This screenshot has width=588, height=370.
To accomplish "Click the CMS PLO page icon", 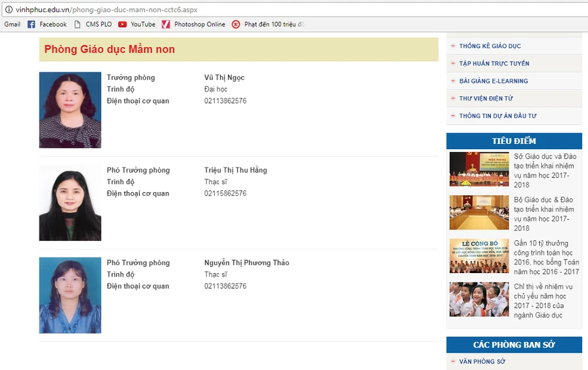I will pyautogui.click(x=78, y=24).
